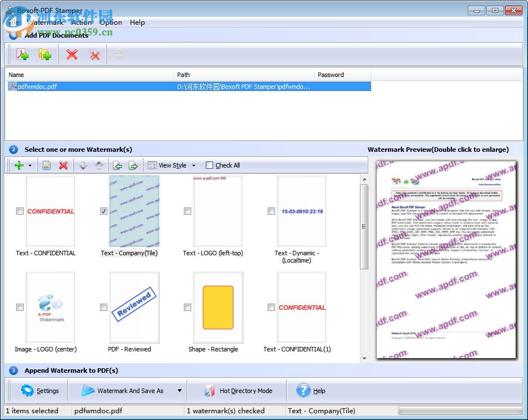
Task: Check the Shape - Rectangle watermark
Action: coord(188,307)
